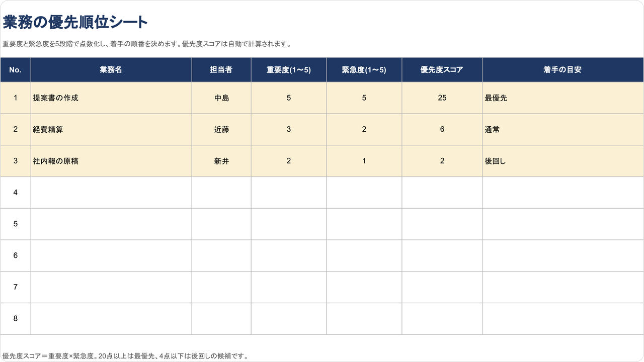The width and height of the screenshot is (644, 362).
Task: Click the priority score 6 for 経費精算
Action: click(x=442, y=130)
